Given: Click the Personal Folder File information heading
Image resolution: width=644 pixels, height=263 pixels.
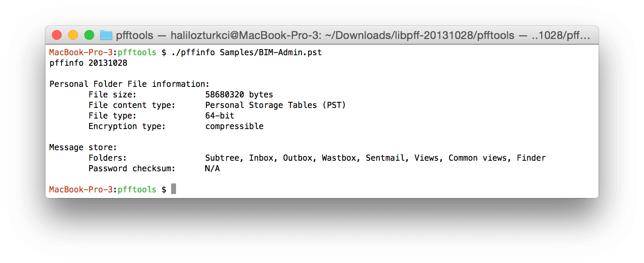Looking at the screenshot, I should point(129,84).
